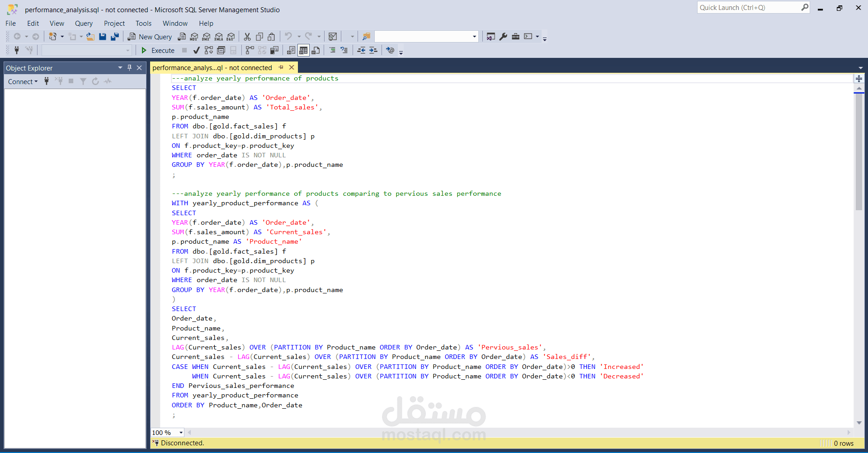Click the editor split window handle
Screen dimensions: 868x453
pos(859,79)
